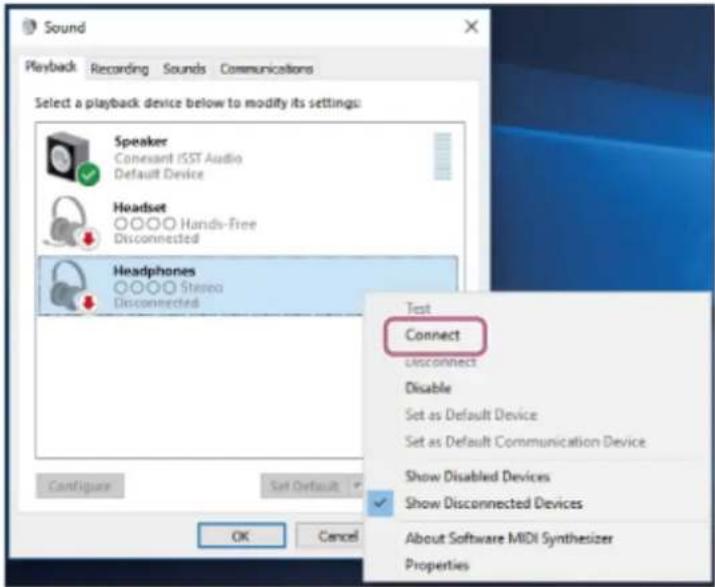Click the Cancel button
This screenshot has width=715, height=587.
pyautogui.click(x=330, y=535)
